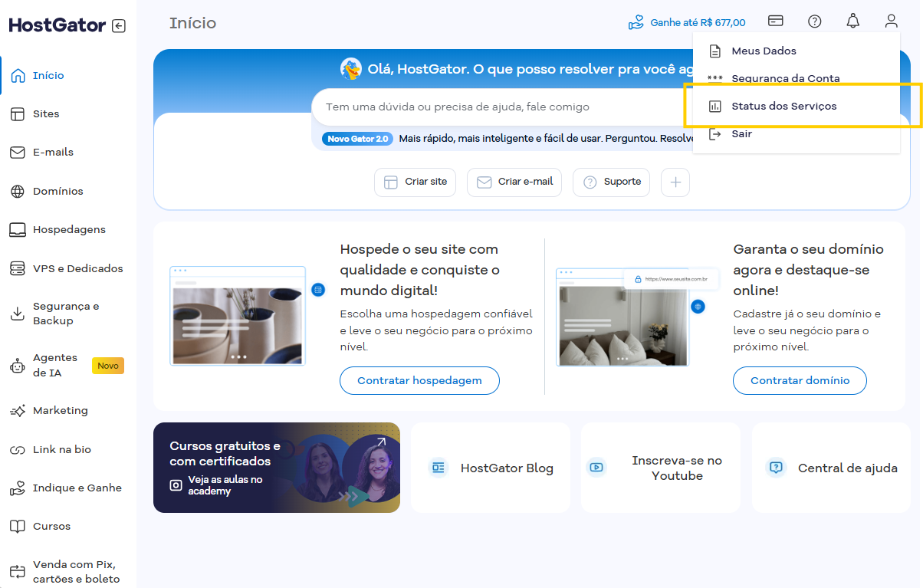
Task: Click the Criar e-mail button
Action: 514,182
